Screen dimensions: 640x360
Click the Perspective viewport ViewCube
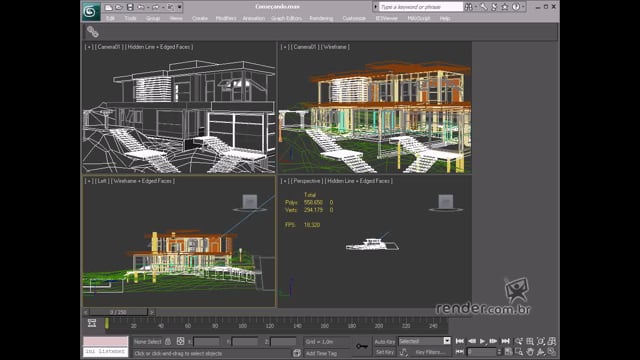point(446,203)
